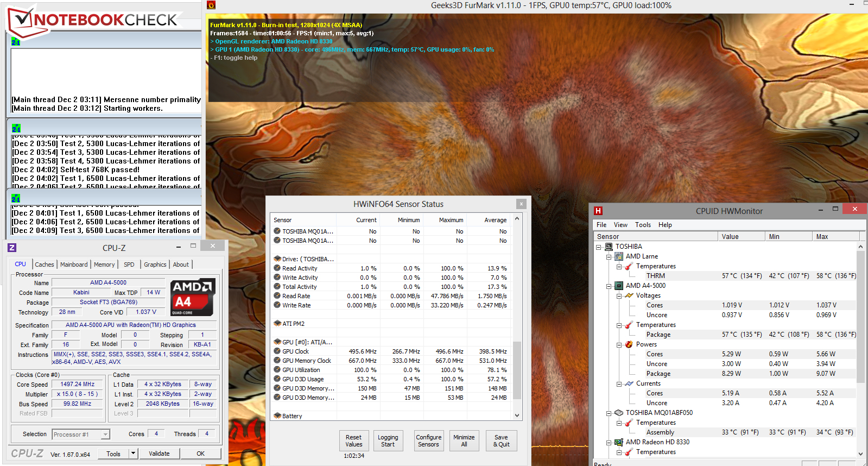Click the GPU Clock sensor icon

(x=277, y=351)
